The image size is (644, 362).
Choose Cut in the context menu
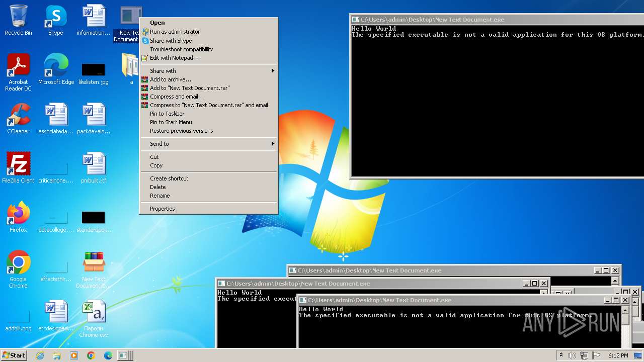(208, 157)
